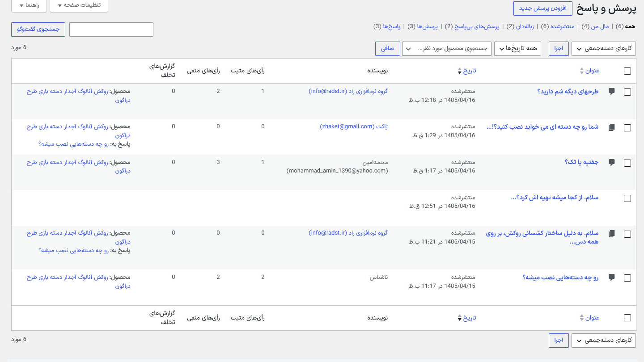Switch to 'همه' filter view
Viewport: 644px width, 362px height.
(x=630, y=26)
